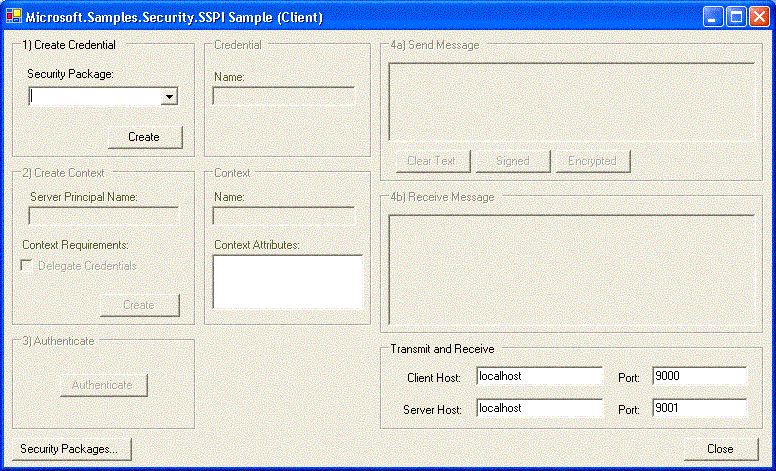Click the Client Host: label
This screenshot has height=471, width=776.
pyautogui.click(x=434, y=378)
